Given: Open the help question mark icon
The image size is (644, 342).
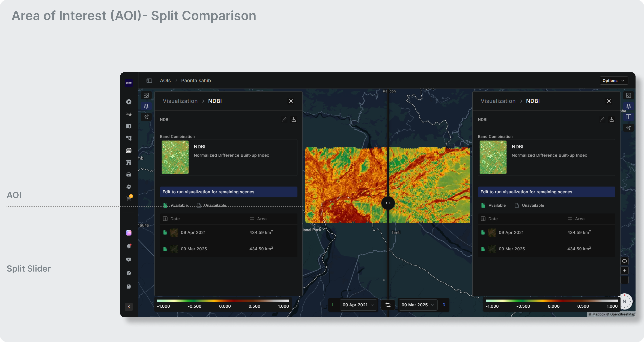Looking at the screenshot, I should click(129, 273).
